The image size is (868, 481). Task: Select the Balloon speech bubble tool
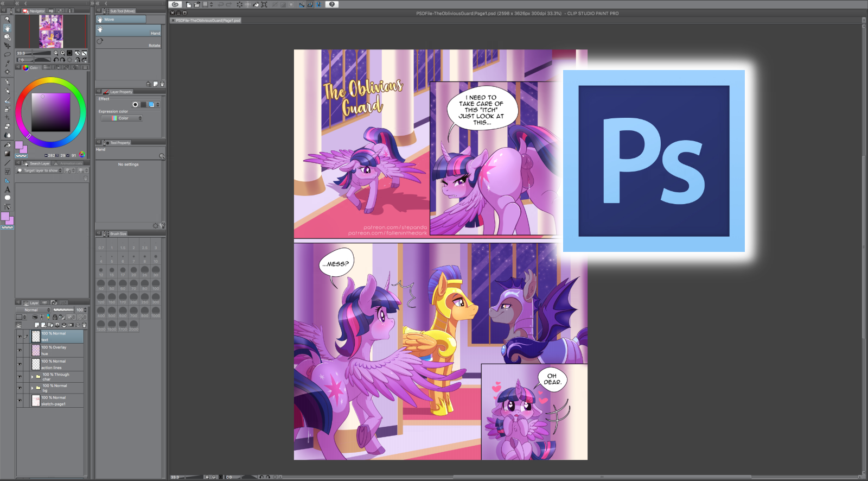[x=7, y=198]
